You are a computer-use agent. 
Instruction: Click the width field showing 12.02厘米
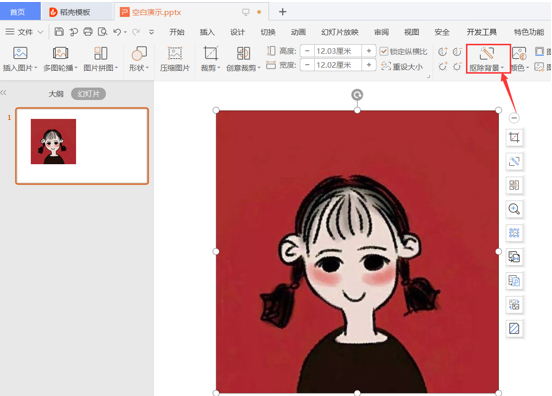pos(337,65)
